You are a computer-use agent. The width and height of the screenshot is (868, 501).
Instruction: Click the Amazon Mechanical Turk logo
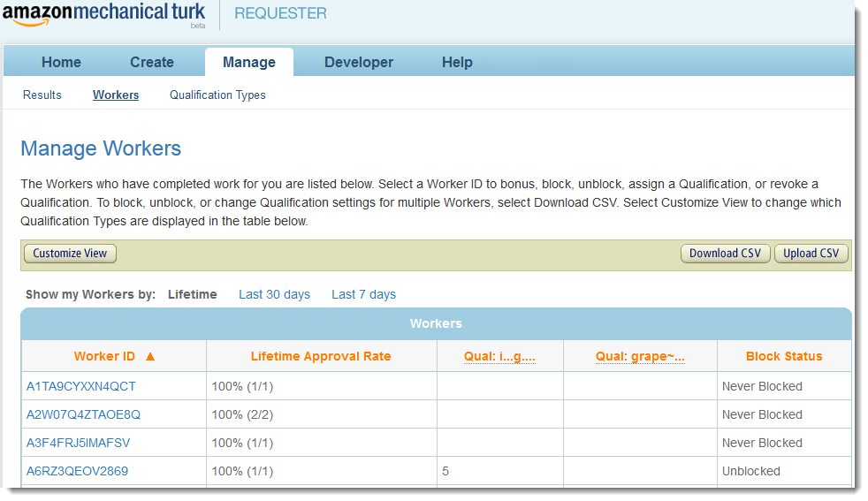click(103, 15)
